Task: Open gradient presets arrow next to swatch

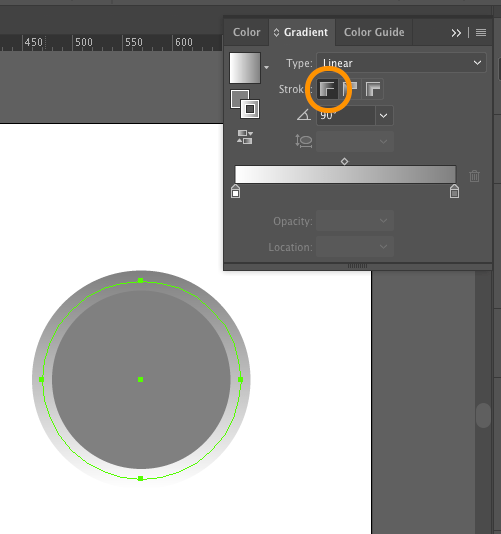Action: click(266, 67)
